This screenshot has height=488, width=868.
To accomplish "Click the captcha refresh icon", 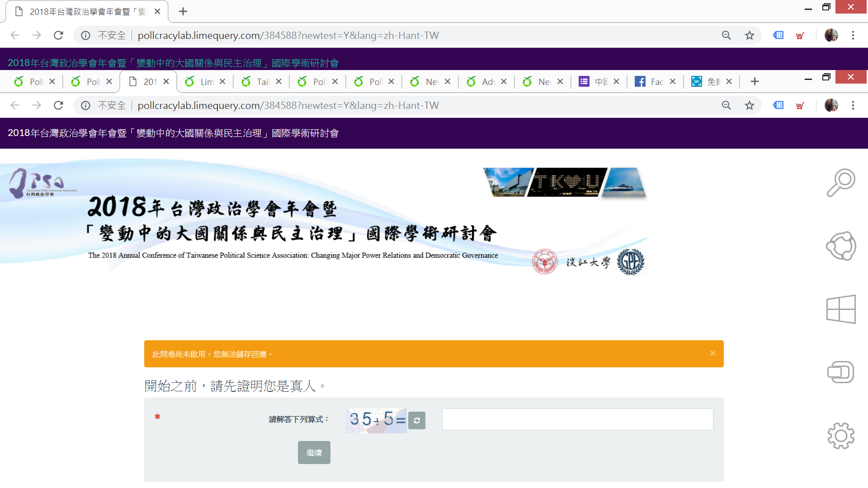I will (416, 420).
